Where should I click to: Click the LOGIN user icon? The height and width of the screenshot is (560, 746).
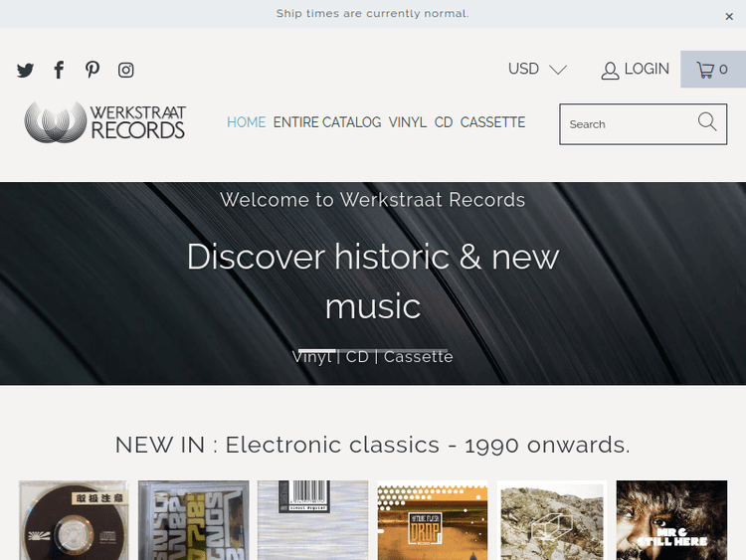point(610,71)
